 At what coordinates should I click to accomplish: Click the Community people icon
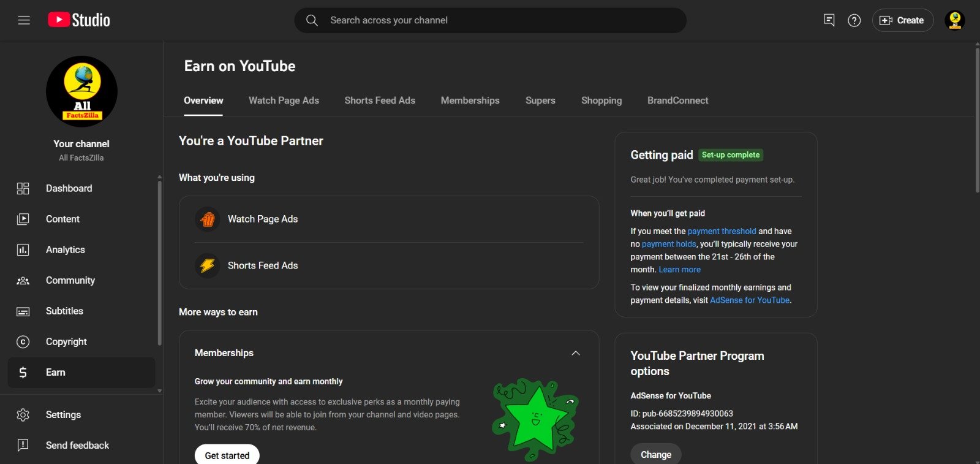point(23,280)
